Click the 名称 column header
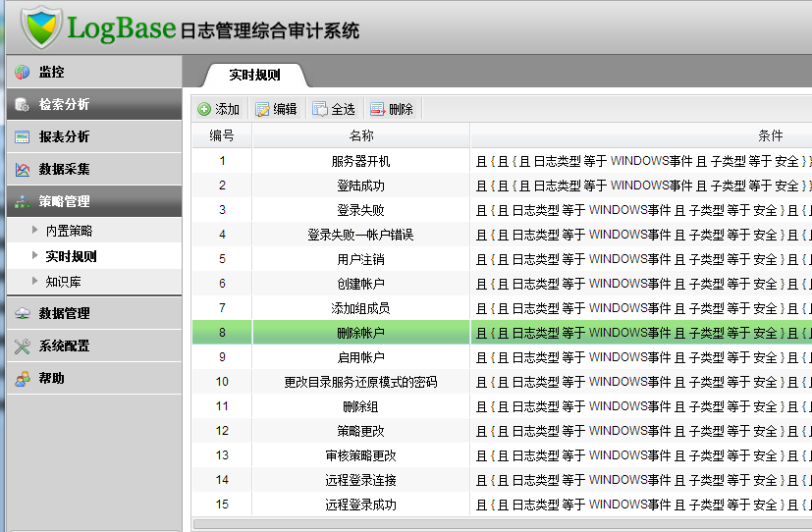 click(x=361, y=135)
